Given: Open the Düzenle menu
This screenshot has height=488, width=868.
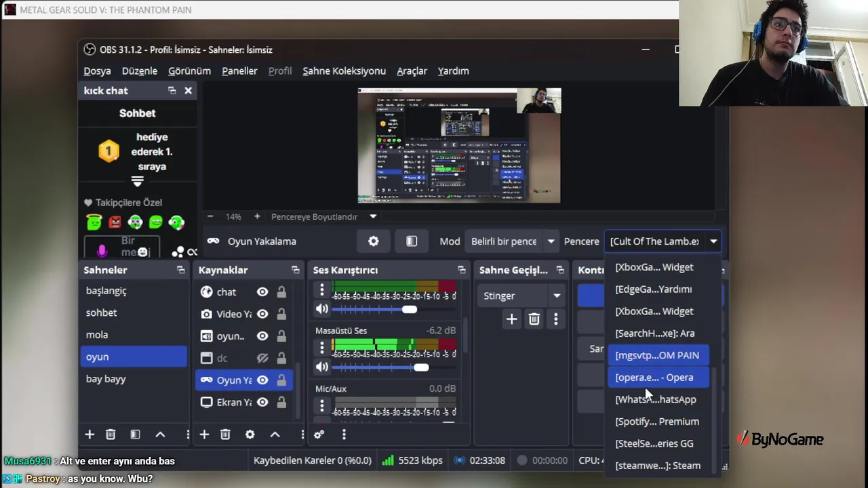Looking at the screenshot, I should pos(139,70).
